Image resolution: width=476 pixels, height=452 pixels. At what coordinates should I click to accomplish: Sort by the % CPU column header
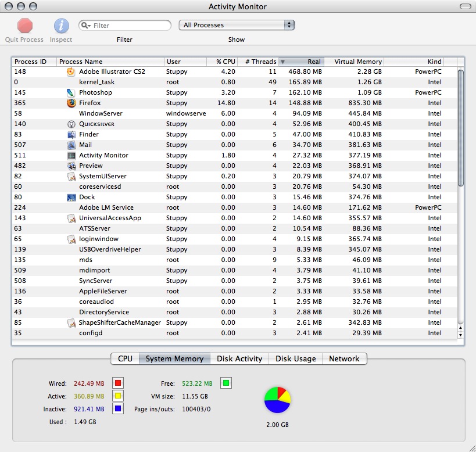(x=222, y=62)
